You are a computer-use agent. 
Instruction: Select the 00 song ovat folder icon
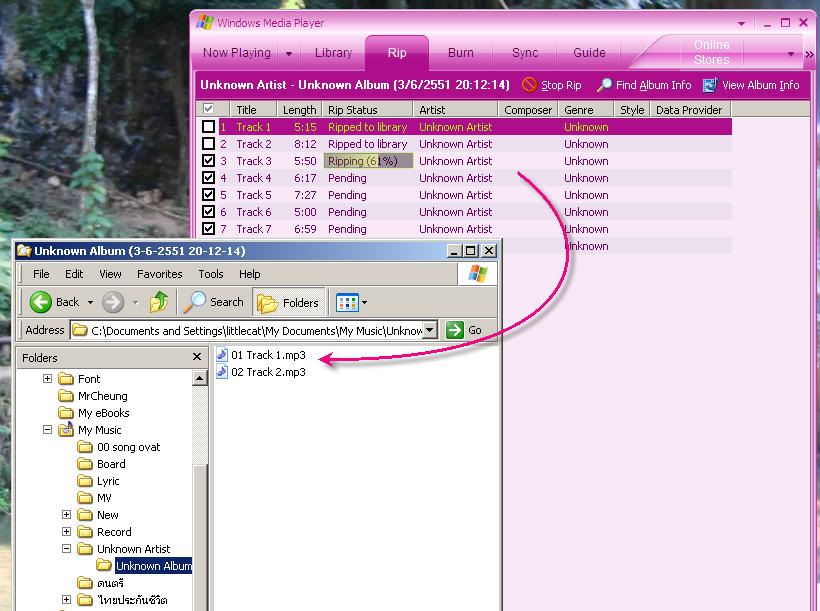85,447
